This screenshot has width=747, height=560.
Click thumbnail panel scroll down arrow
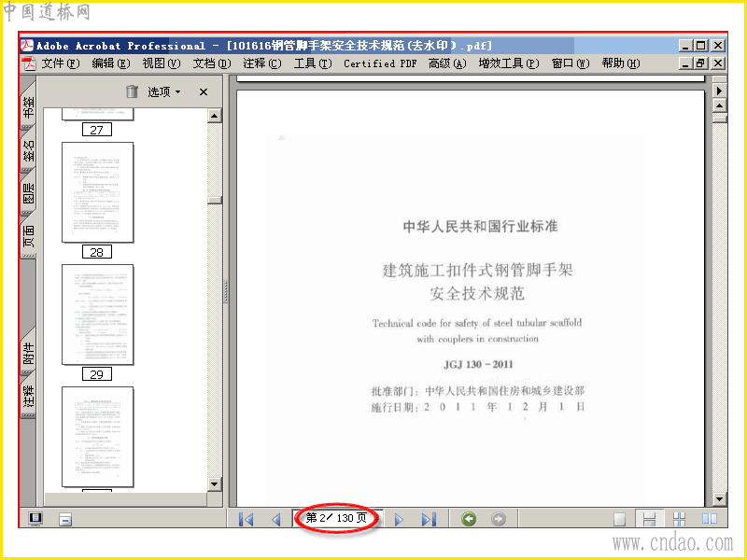coord(215,484)
